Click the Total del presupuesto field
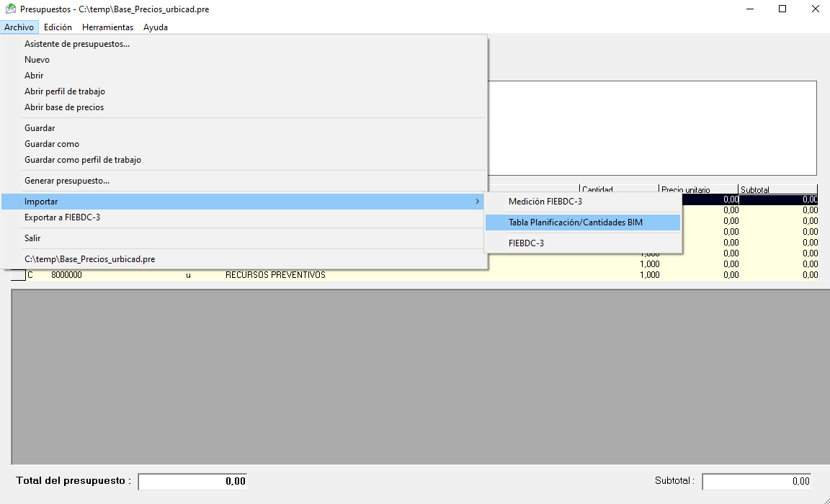Image resolution: width=830 pixels, height=504 pixels. tap(192, 481)
